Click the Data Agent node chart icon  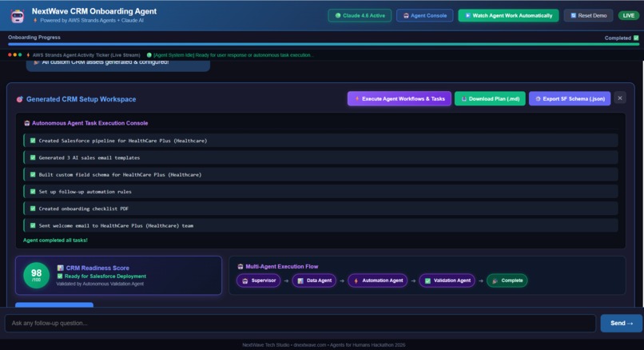tap(300, 281)
